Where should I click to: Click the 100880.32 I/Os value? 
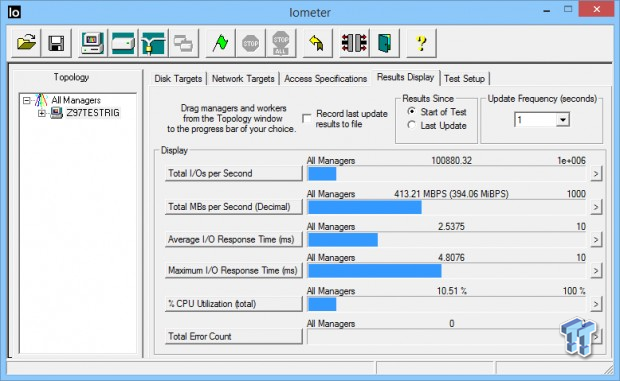pos(451,160)
